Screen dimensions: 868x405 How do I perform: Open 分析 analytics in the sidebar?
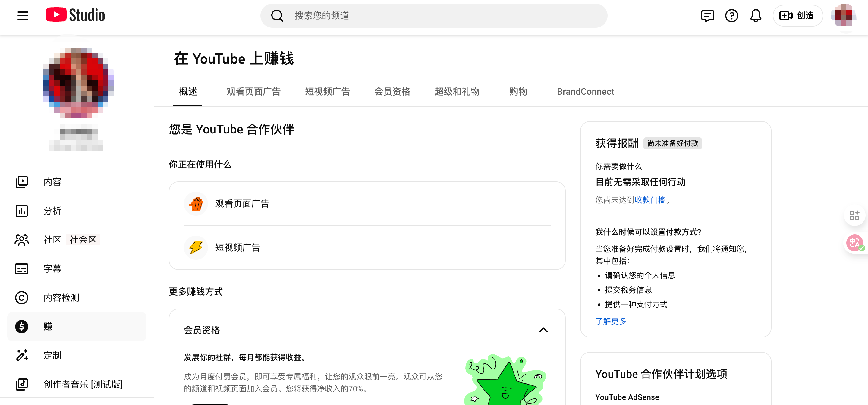pos(52,211)
